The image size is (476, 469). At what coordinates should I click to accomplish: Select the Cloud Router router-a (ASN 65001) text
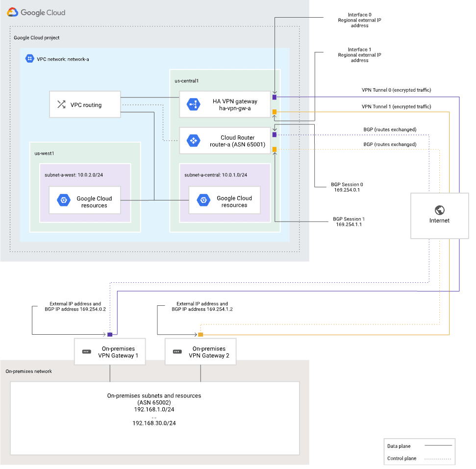pyautogui.click(x=237, y=141)
